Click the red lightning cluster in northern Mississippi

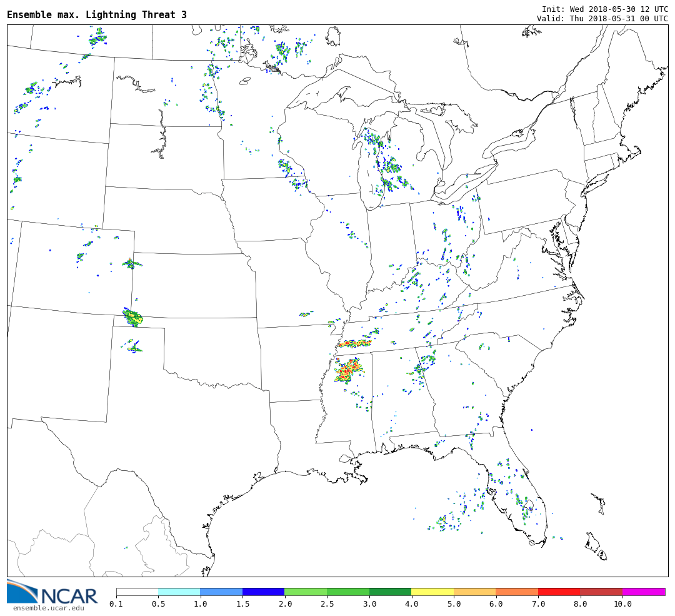click(348, 371)
